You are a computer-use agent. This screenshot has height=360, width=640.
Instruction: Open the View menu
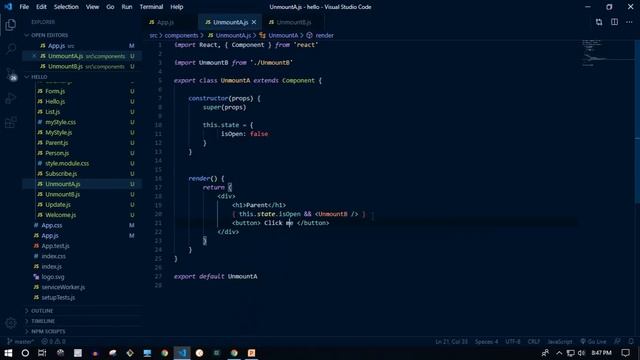(92, 7)
